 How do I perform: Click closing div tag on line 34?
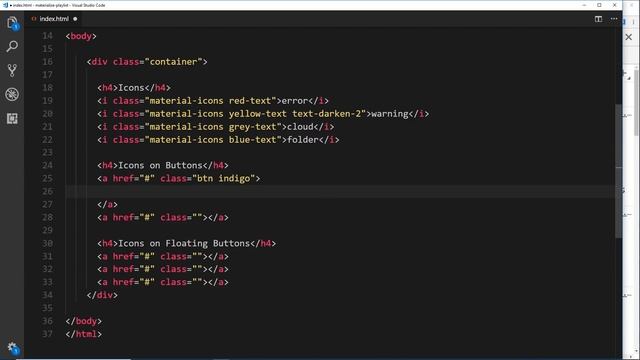(102, 295)
